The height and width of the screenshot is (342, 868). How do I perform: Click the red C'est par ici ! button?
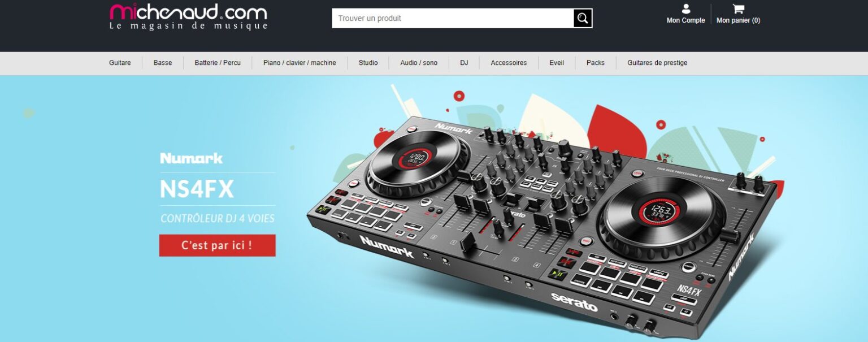click(218, 245)
